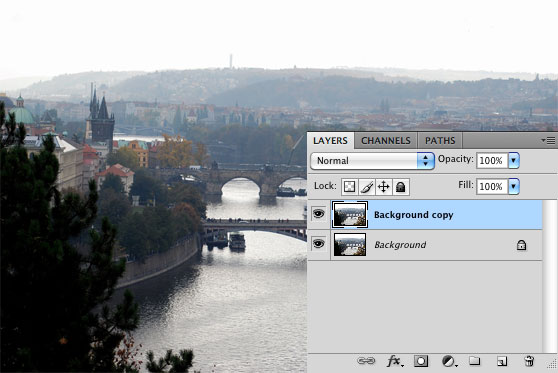Select the Background layer name

click(x=400, y=245)
